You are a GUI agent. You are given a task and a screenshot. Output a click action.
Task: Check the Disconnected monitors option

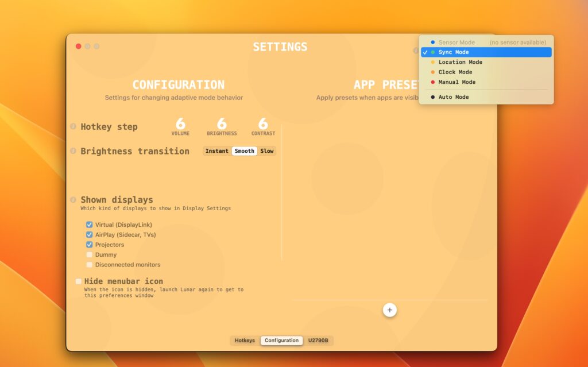click(x=90, y=265)
